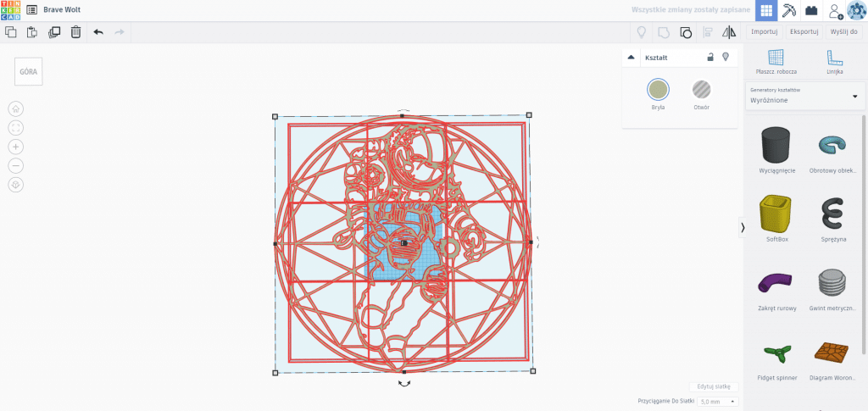
Task: Open the designs list icon beside Brave Wolt
Action: 32,10
